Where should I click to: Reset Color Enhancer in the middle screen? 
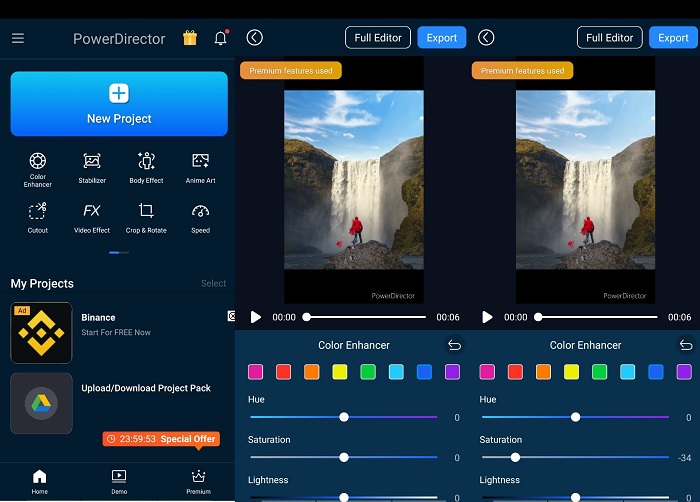pos(454,345)
